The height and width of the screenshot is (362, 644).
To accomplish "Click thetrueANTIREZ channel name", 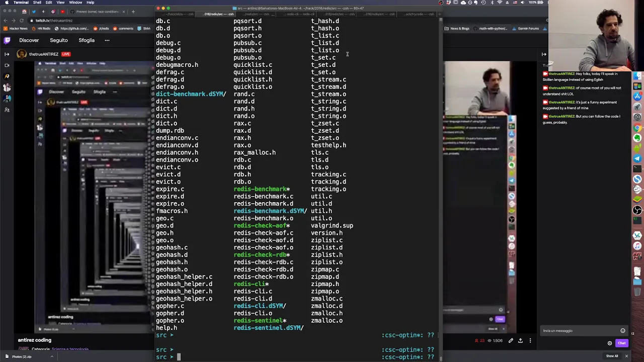I will [x=44, y=54].
